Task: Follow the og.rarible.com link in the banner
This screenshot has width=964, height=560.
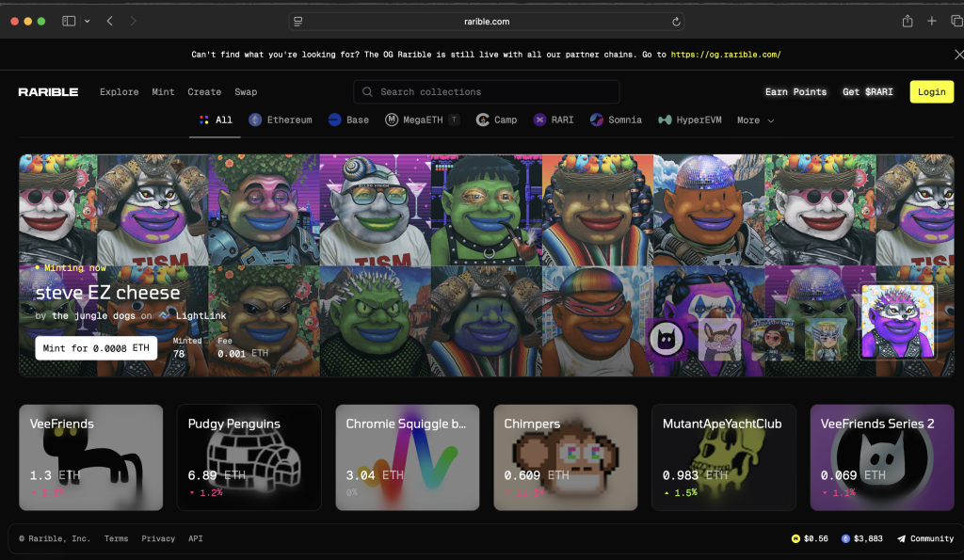Action: (726, 55)
